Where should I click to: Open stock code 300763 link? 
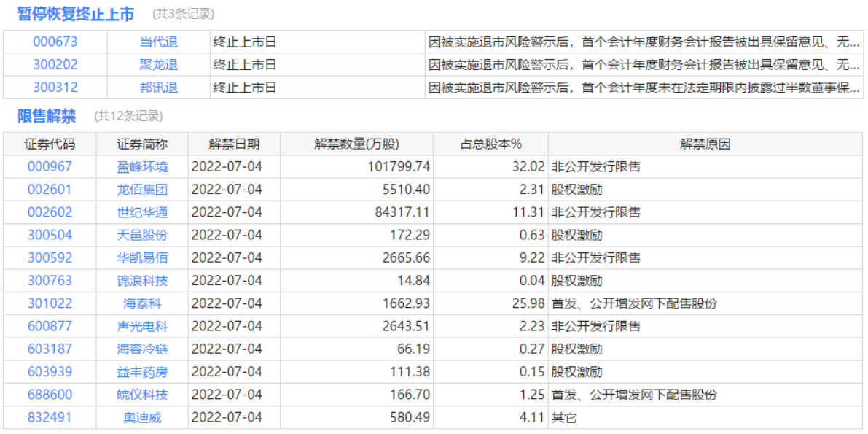coord(50,281)
